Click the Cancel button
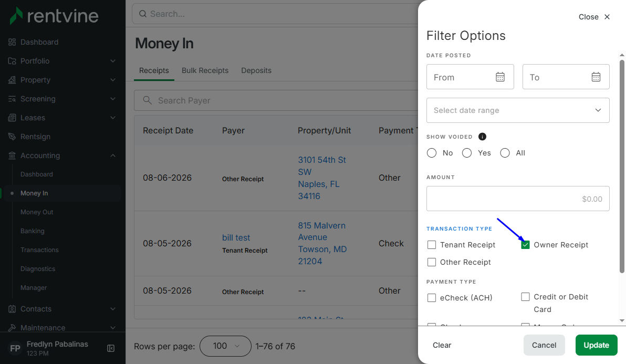 pyautogui.click(x=544, y=345)
